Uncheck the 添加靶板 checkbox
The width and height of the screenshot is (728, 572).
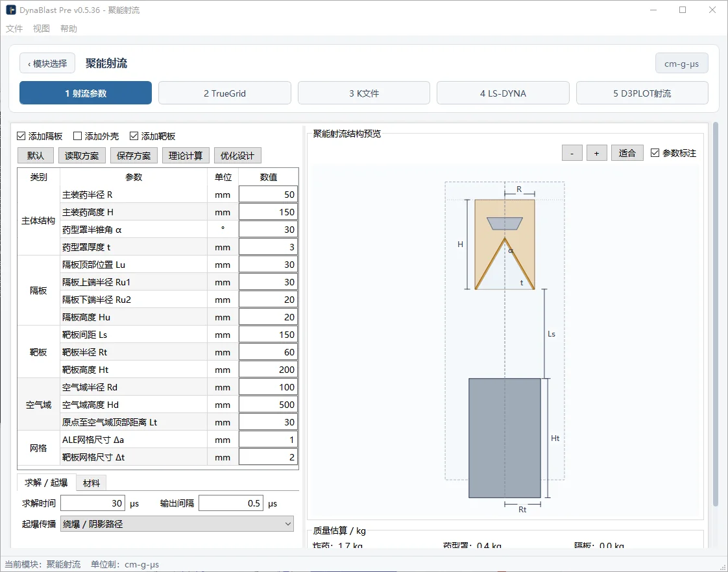click(x=134, y=136)
